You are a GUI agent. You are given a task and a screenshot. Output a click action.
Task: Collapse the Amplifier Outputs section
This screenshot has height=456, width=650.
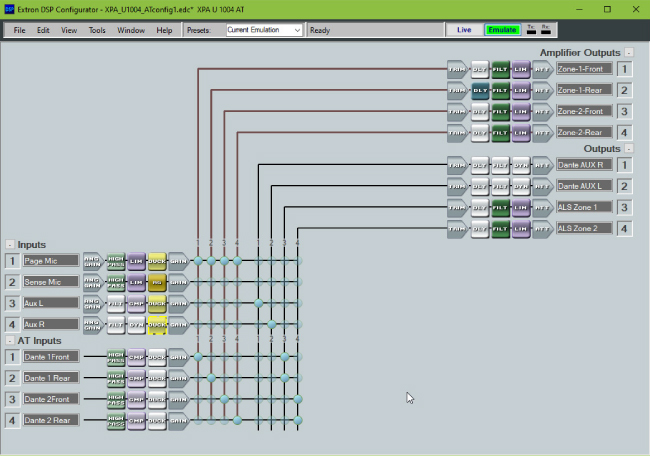click(629, 52)
